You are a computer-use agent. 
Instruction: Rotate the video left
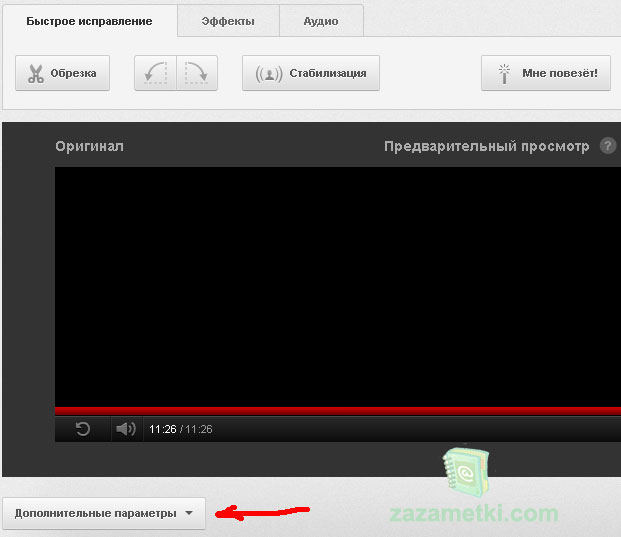tap(155, 73)
